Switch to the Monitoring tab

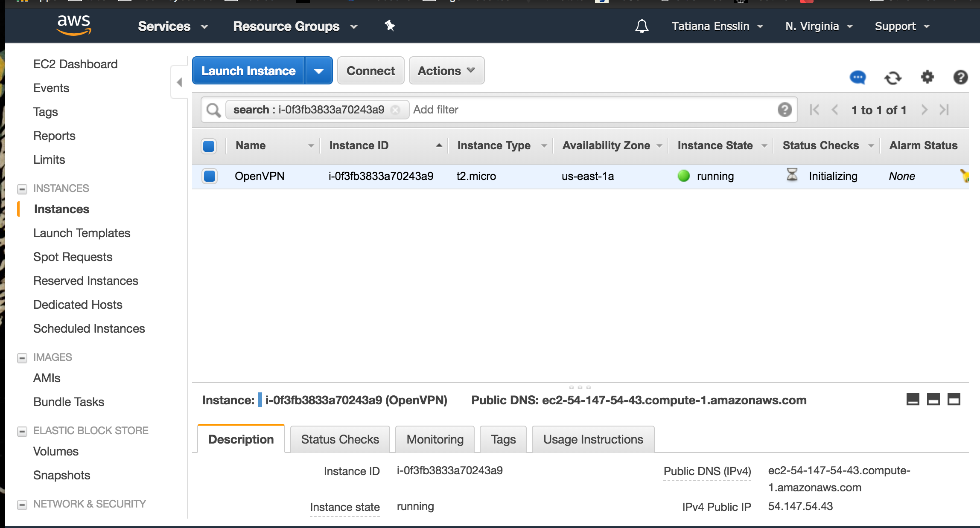tap(435, 439)
